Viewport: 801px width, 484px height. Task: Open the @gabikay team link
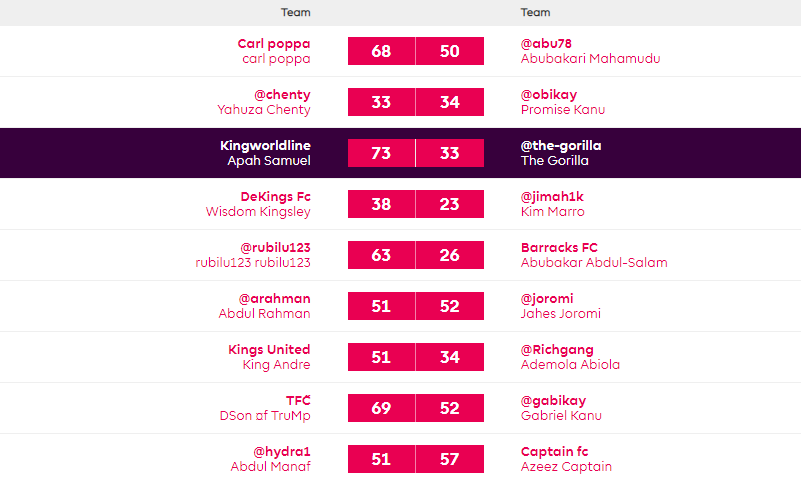tap(553, 401)
